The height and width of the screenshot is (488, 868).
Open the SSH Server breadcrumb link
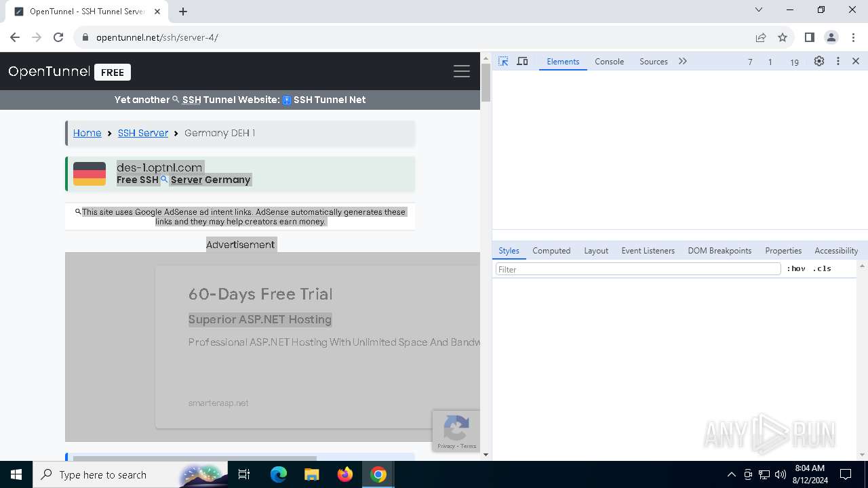(143, 133)
